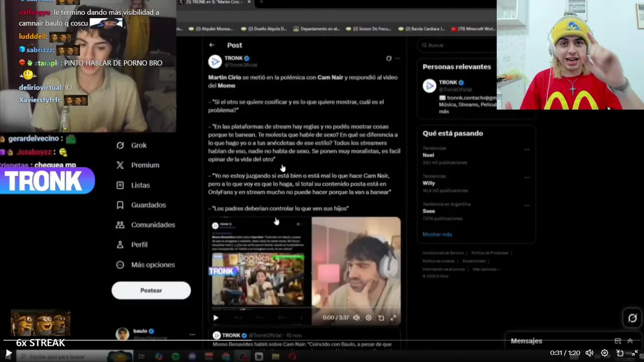Seek on the outer video progress bar
Screen dimensions: 644x362
click(x=322, y=340)
